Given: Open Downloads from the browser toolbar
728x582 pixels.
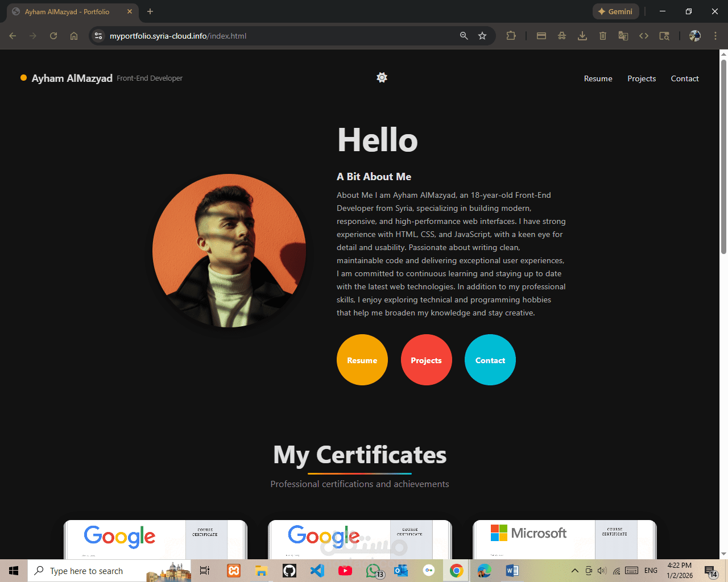Looking at the screenshot, I should [x=582, y=35].
